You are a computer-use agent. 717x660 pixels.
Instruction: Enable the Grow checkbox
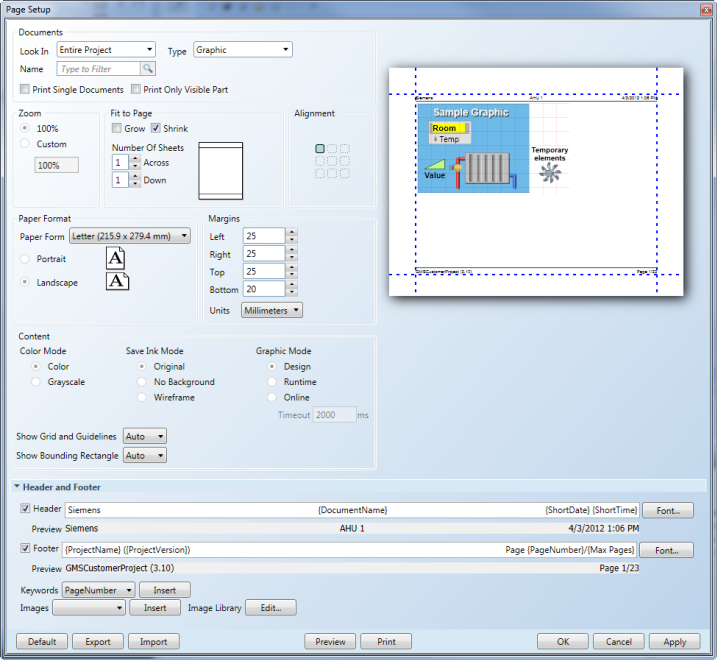point(117,129)
